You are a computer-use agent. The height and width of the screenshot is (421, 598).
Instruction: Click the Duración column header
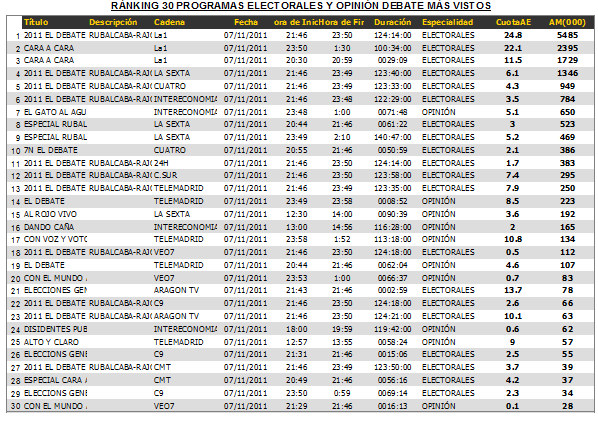(x=392, y=22)
